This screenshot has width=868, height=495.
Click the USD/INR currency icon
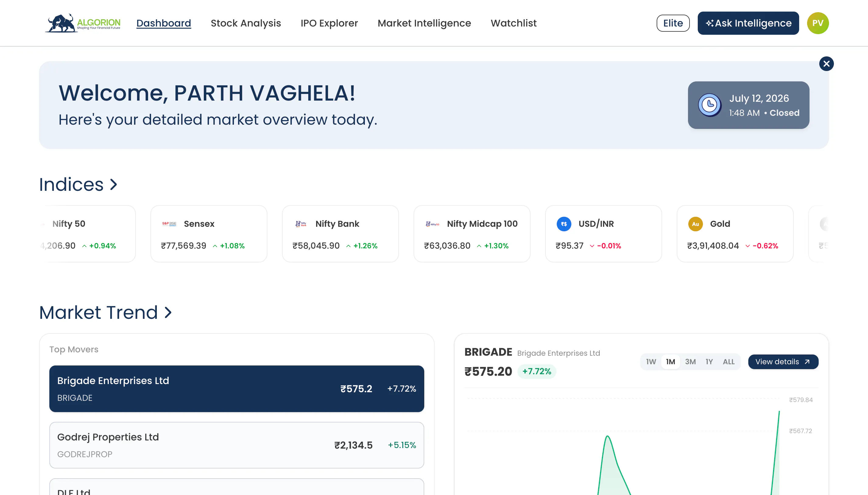(x=564, y=224)
